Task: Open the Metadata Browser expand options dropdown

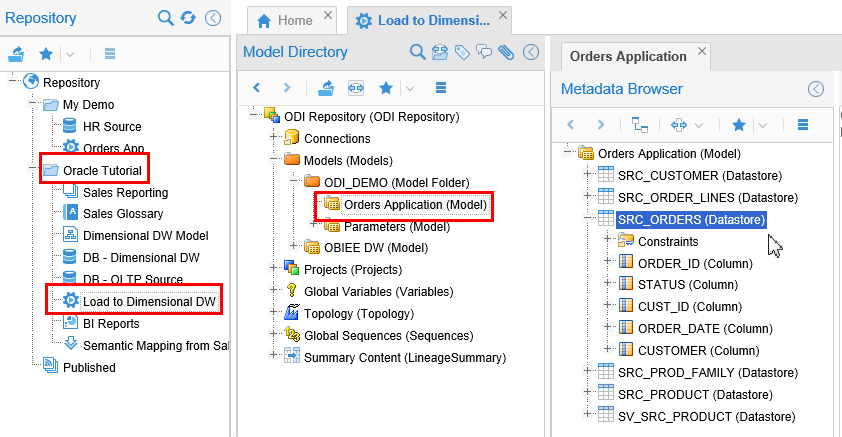Action: click(699, 126)
